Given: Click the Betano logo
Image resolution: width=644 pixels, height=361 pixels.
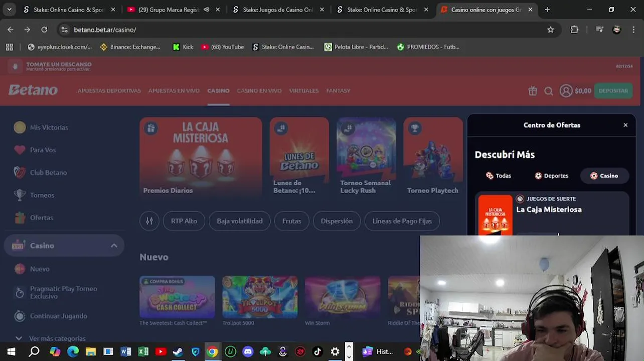Looking at the screenshot, I should coord(33,90).
